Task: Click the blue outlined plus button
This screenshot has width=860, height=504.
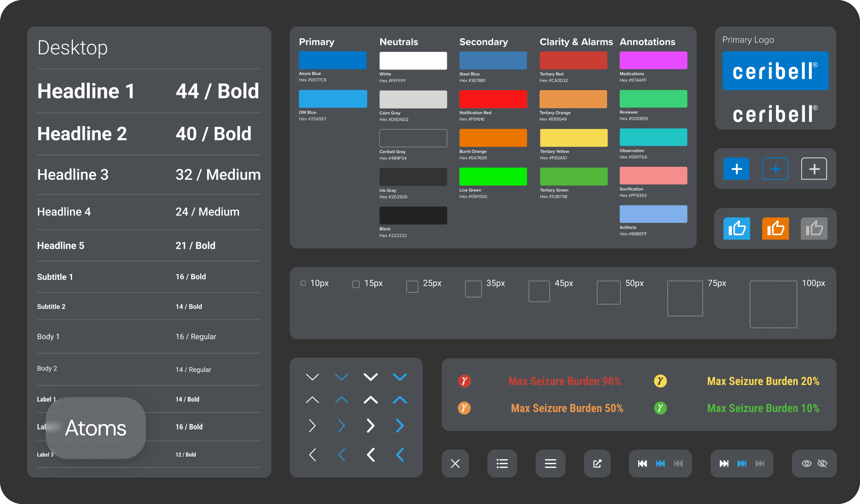Action: point(775,169)
